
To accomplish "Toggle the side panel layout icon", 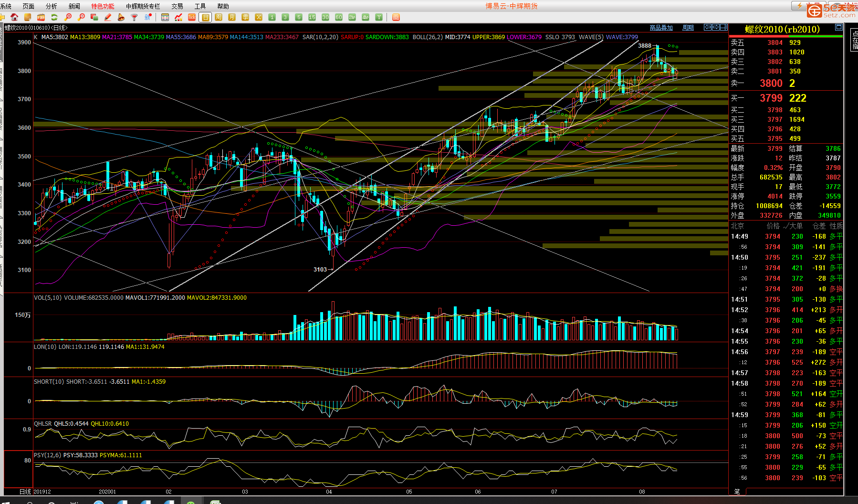I will 724,27.
